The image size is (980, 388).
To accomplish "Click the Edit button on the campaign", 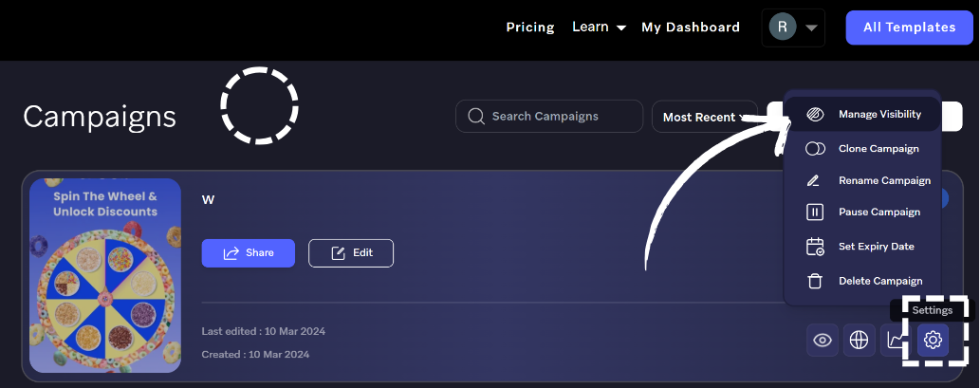I will 351,253.
